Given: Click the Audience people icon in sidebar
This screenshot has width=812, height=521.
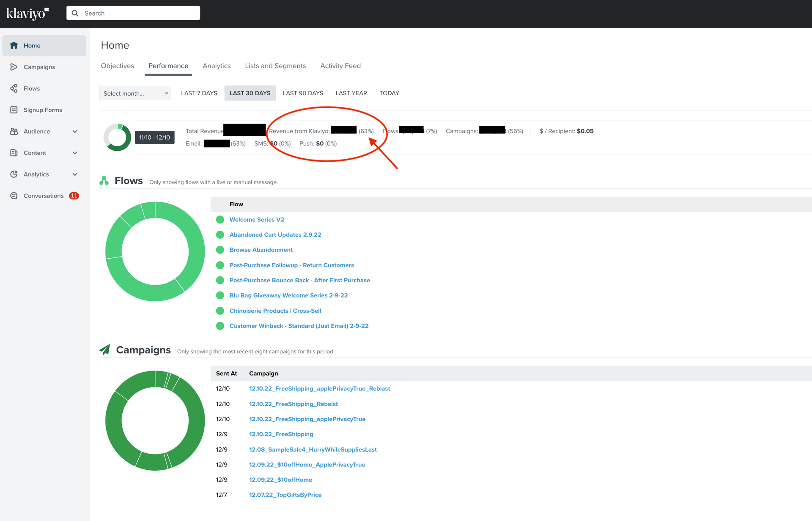Looking at the screenshot, I should (14, 131).
